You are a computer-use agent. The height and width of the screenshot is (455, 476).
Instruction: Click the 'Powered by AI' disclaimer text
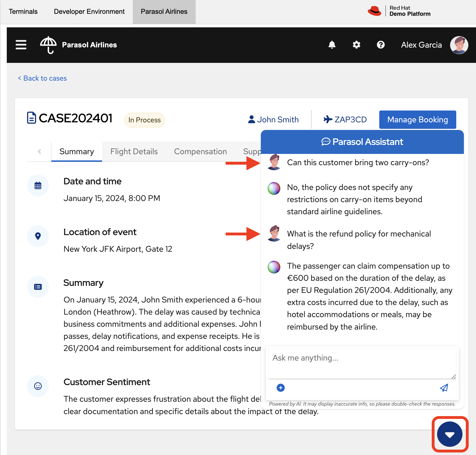click(x=362, y=404)
